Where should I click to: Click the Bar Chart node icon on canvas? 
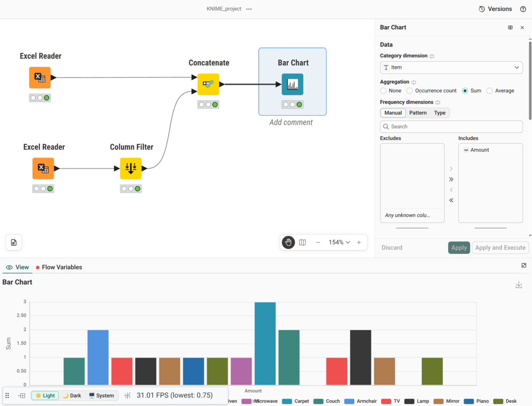(x=292, y=84)
